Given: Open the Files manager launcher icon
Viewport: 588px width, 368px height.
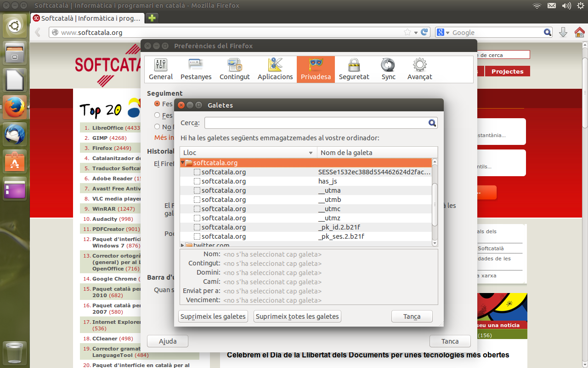Looking at the screenshot, I should click(x=15, y=53).
